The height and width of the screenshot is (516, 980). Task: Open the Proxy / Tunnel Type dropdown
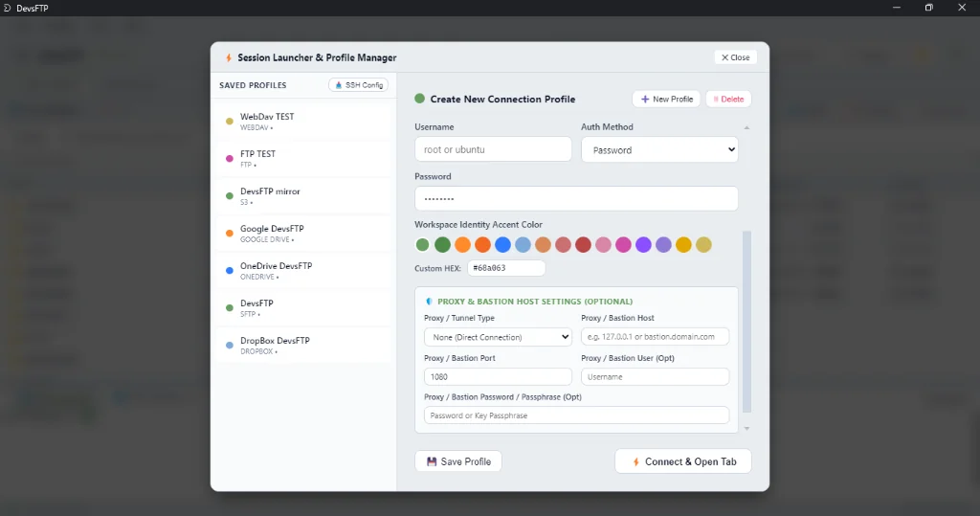(x=498, y=337)
